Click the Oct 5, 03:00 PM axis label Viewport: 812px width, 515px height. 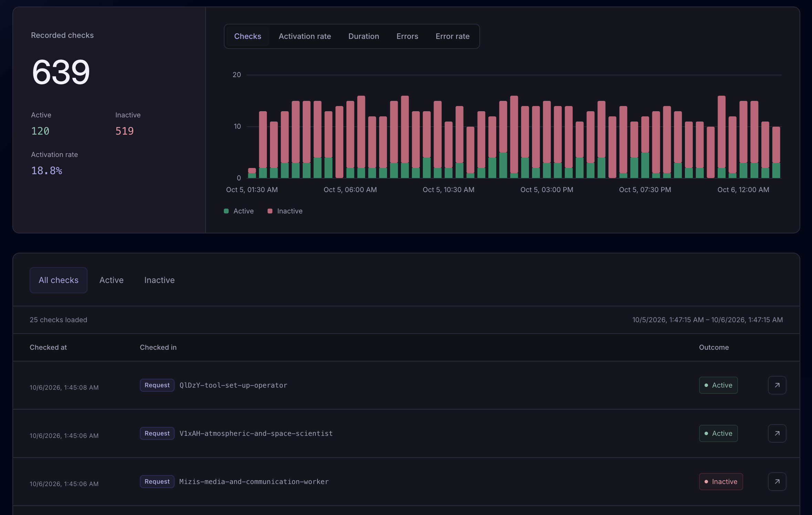(x=547, y=190)
